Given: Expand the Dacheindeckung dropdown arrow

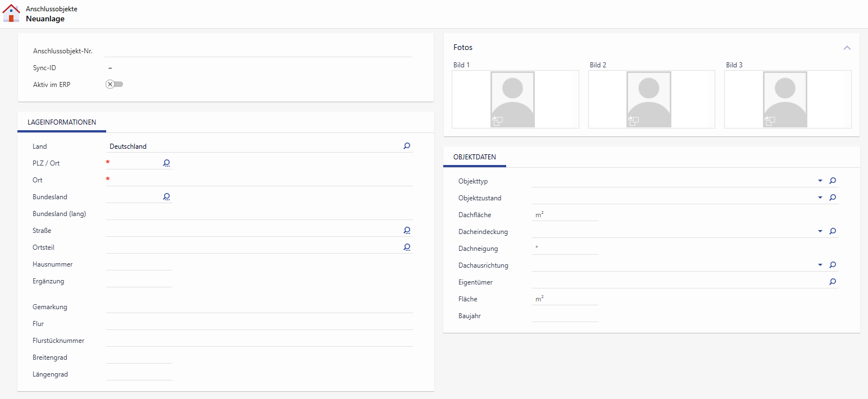Looking at the screenshot, I should (x=820, y=231).
